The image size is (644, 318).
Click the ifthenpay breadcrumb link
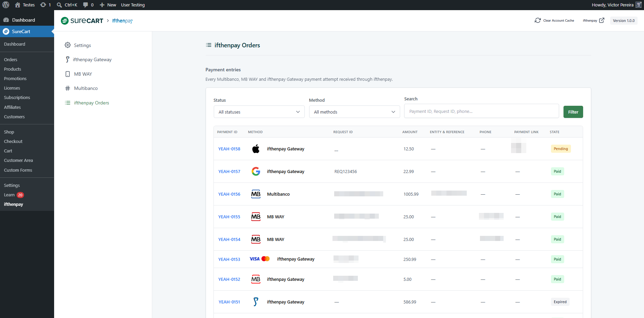click(122, 21)
